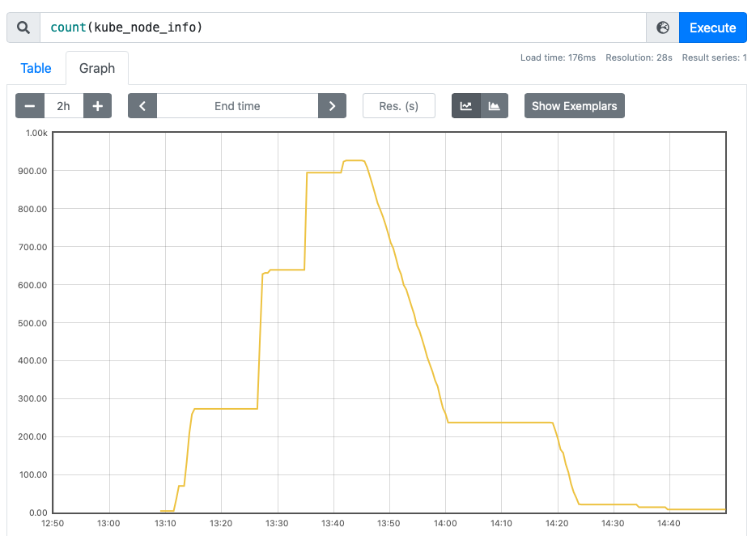Click the 12:50 x-axis label
The height and width of the screenshot is (536, 756).
click(x=53, y=523)
